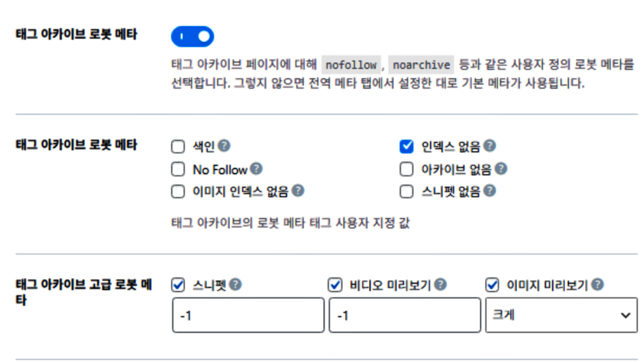Click the -1 snippet length input field
The image size is (644, 362).
coord(248,314)
